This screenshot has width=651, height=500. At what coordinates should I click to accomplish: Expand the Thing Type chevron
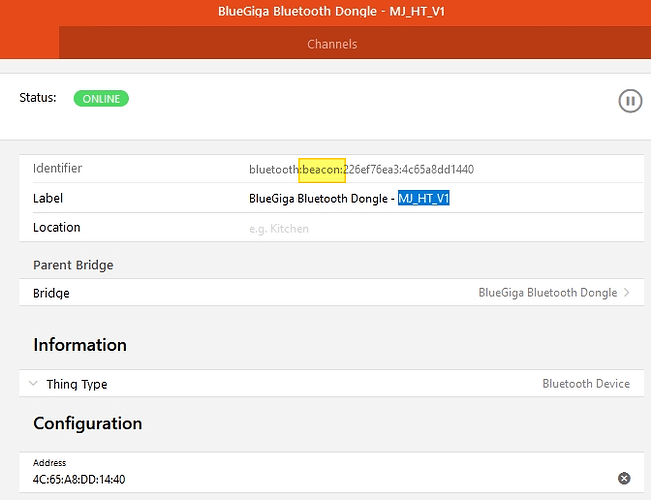tap(33, 383)
